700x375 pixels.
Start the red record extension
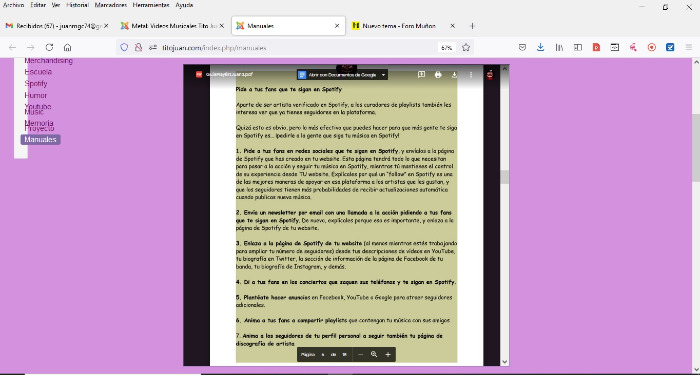point(652,47)
